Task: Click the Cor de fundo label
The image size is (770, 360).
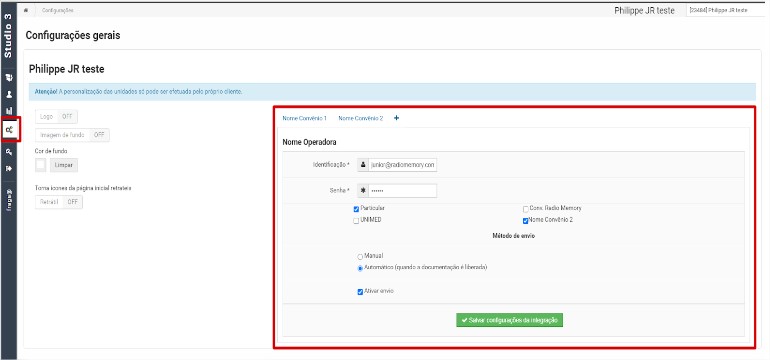Action: (51, 151)
